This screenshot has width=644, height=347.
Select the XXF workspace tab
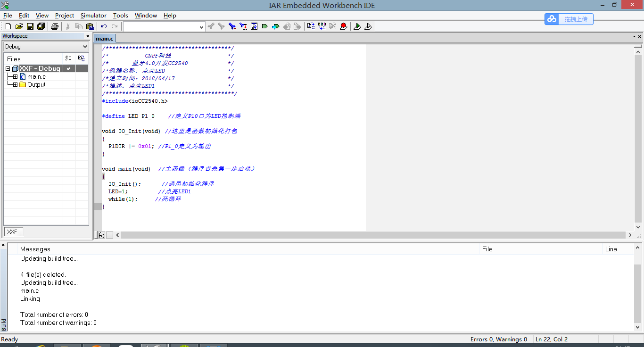(13, 232)
